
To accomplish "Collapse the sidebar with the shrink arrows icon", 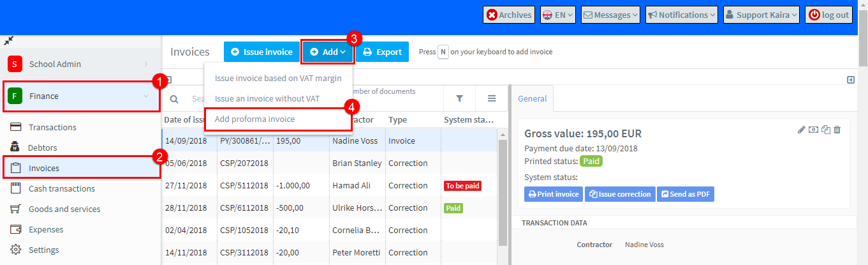I will point(8,40).
